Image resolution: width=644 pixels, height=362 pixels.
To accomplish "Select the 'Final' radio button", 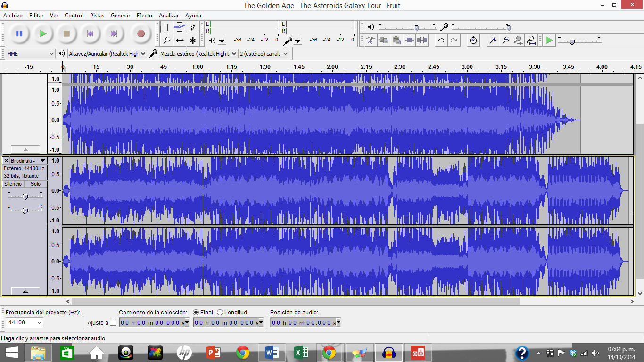I will 196,313.
